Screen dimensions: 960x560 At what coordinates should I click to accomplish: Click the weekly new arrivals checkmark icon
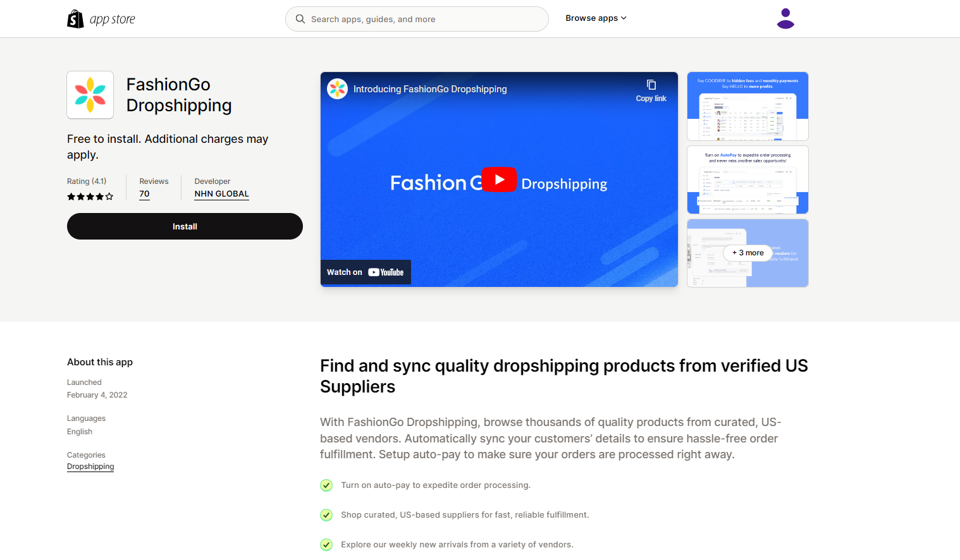[326, 545]
